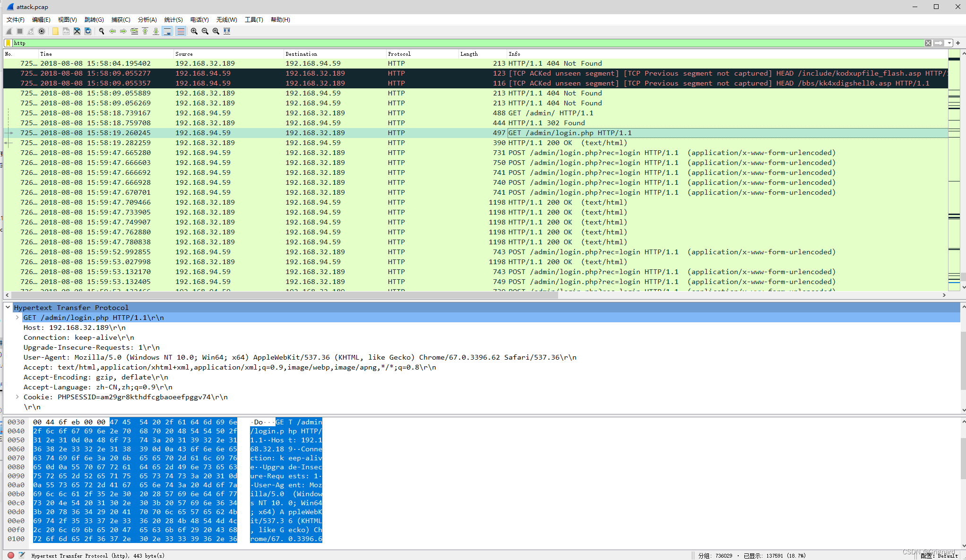Open capture file properties icon in status bar

click(x=22, y=555)
